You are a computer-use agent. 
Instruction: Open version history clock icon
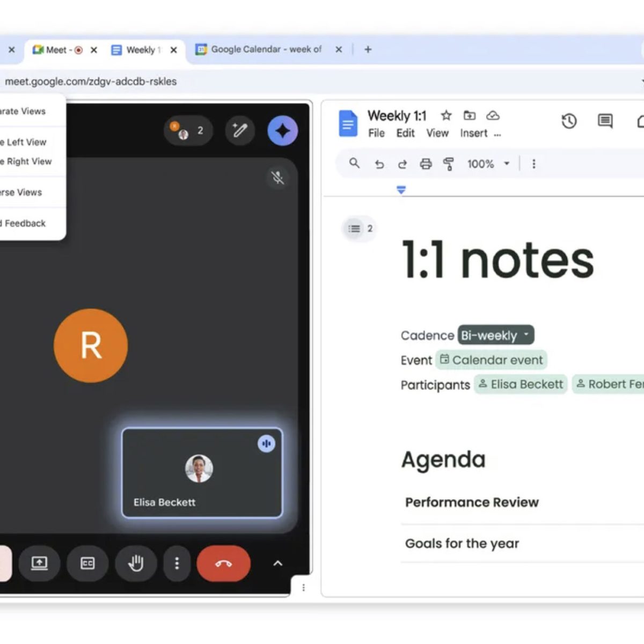click(569, 121)
